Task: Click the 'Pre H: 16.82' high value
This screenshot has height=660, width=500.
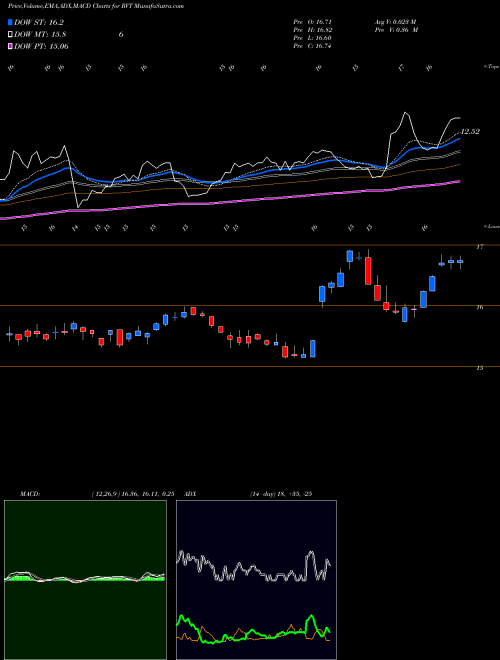Action: pos(312,30)
